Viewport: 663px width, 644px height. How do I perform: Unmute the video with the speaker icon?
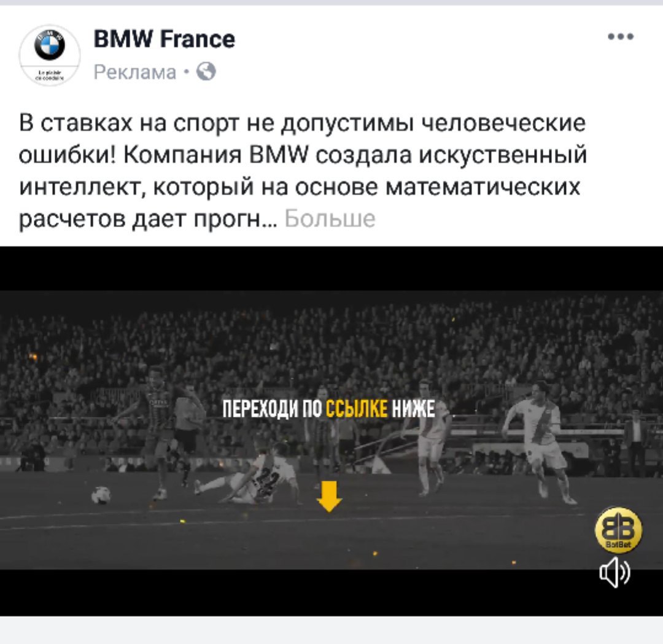(x=615, y=573)
